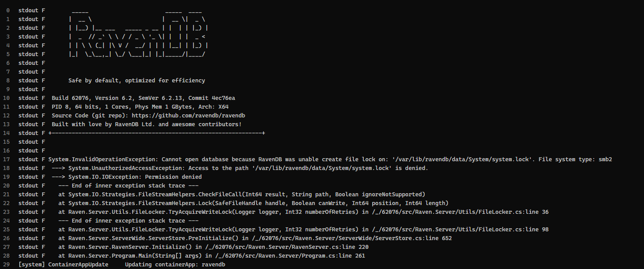Click the FileLocker.cs:line 36 stack frame
644x269 pixels.
(x=303, y=212)
